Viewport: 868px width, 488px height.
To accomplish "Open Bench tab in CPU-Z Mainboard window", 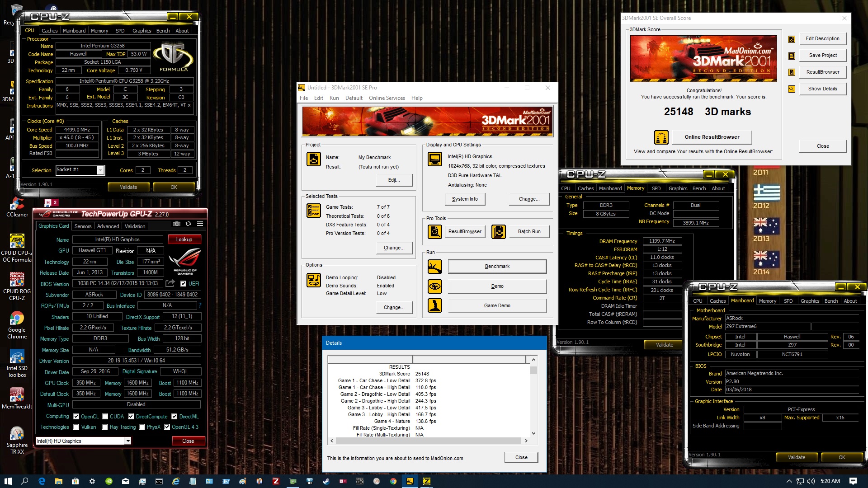I will pos(831,301).
